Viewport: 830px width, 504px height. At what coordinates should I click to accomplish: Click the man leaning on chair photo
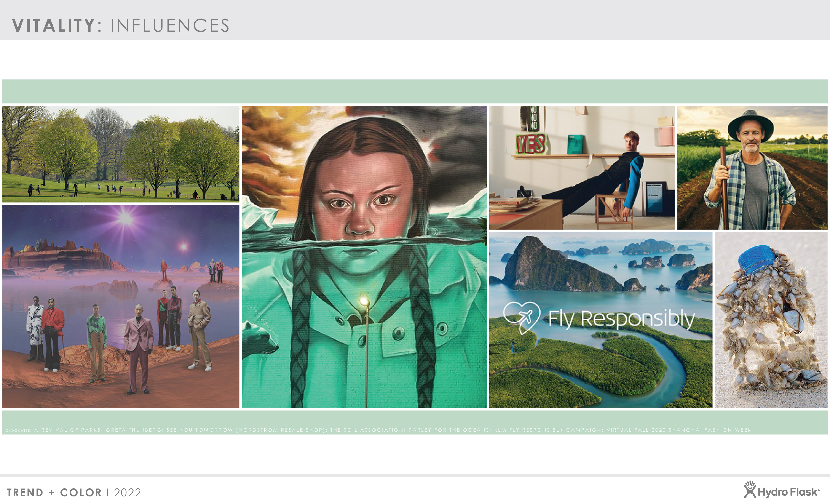(x=582, y=167)
